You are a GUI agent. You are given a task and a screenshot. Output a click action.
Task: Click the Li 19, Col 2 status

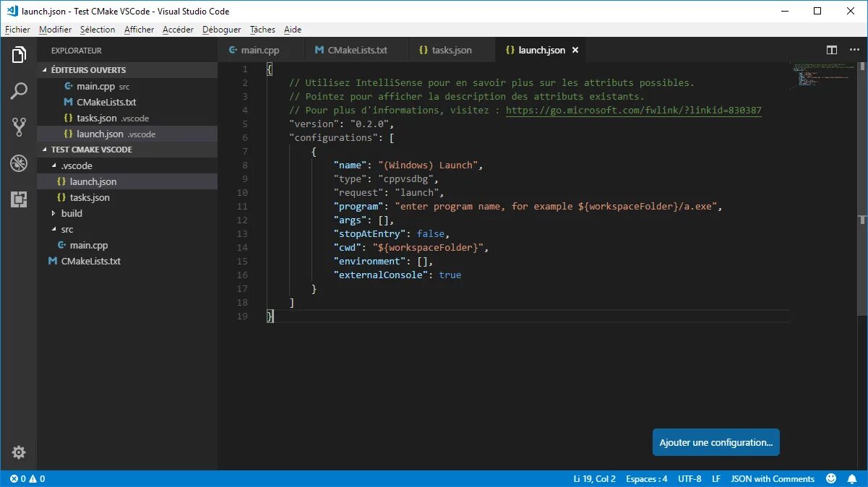pyautogui.click(x=594, y=478)
